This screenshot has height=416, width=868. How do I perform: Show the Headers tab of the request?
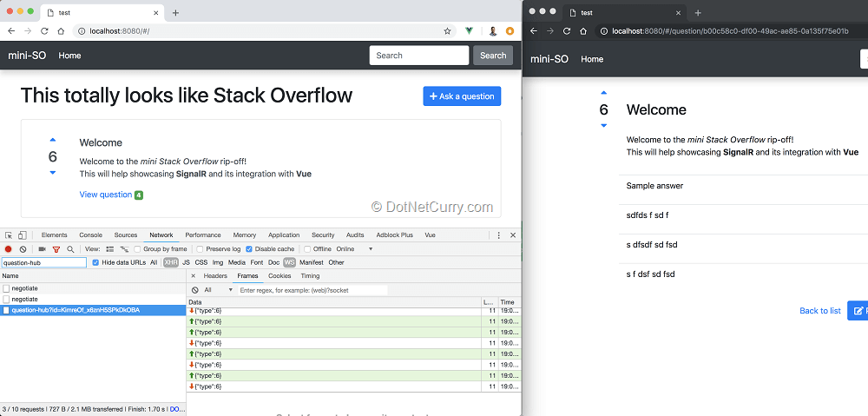click(215, 276)
